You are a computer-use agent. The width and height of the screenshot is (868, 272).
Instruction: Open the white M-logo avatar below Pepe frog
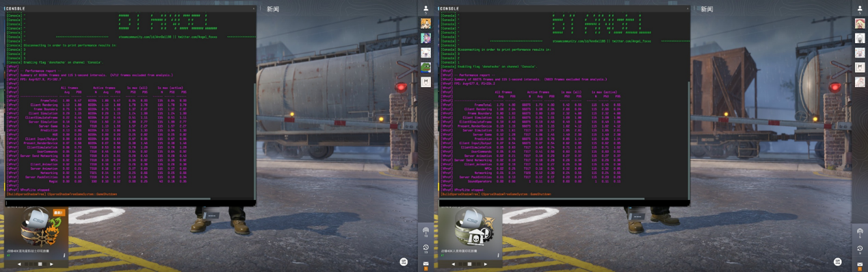coord(425,82)
